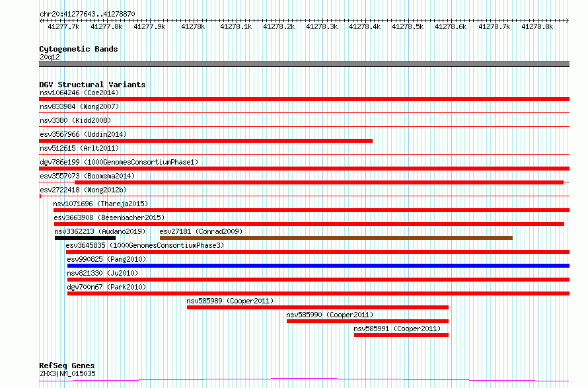Click nsv821330 (Ju2010) label
The image size is (588, 388).
pos(102,273)
